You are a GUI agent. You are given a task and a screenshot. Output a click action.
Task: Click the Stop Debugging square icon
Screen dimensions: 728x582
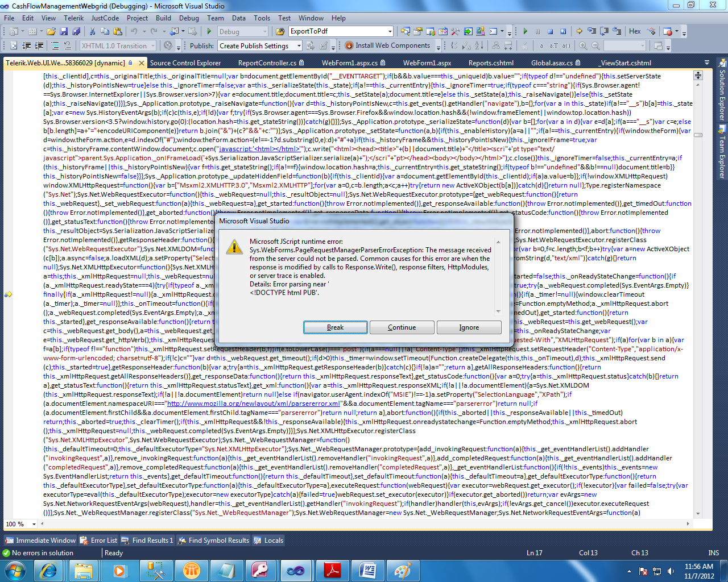coord(551,32)
